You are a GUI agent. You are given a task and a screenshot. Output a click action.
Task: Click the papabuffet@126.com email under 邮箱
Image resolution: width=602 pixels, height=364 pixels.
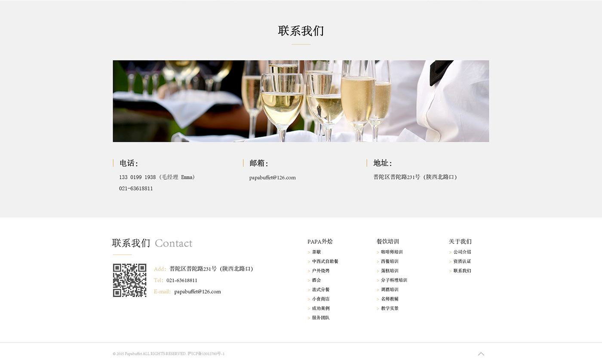(x=272, y=177)
